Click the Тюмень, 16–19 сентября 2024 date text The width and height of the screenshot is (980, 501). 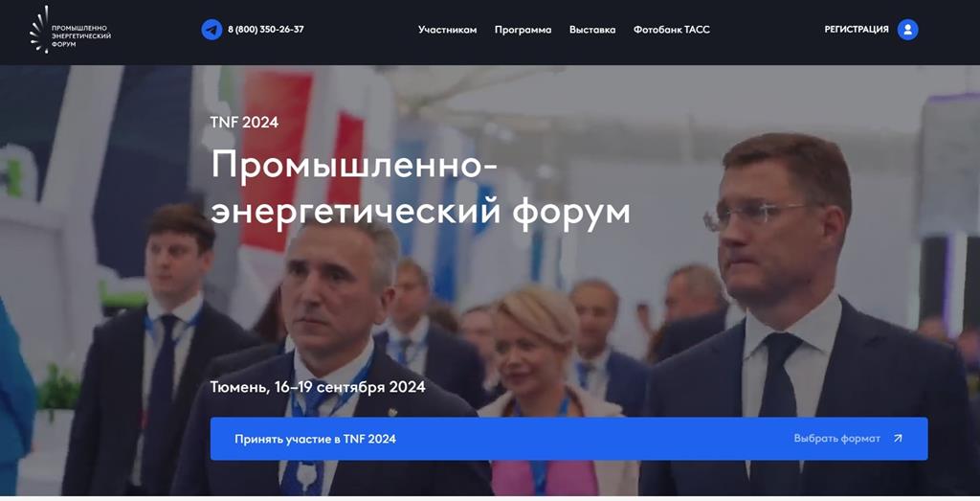318,387
